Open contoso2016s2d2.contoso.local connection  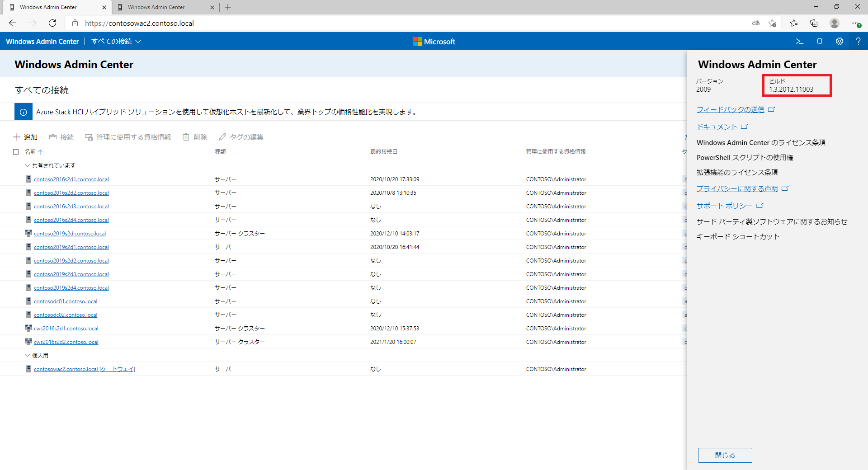coord(71,193)
